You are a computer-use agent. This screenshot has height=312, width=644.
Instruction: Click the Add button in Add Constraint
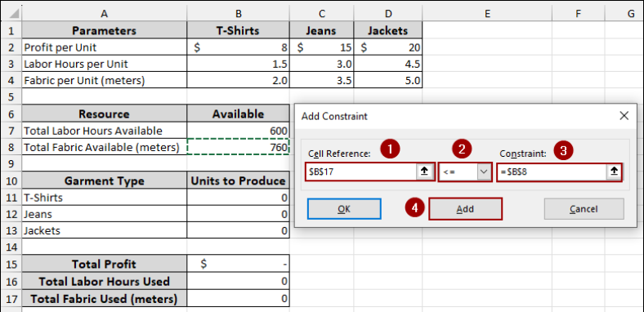465,209
